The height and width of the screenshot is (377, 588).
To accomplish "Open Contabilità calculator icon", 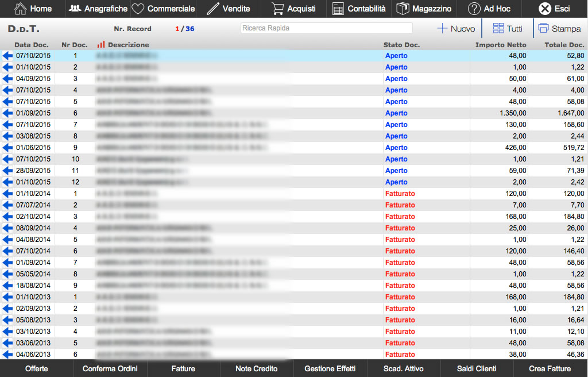I will pos(339,9).
